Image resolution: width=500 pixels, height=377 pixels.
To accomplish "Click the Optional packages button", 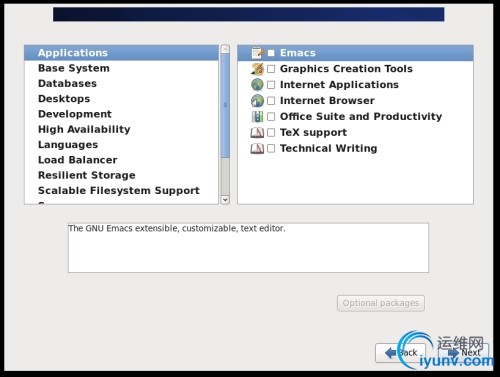I will pos(381,303).
